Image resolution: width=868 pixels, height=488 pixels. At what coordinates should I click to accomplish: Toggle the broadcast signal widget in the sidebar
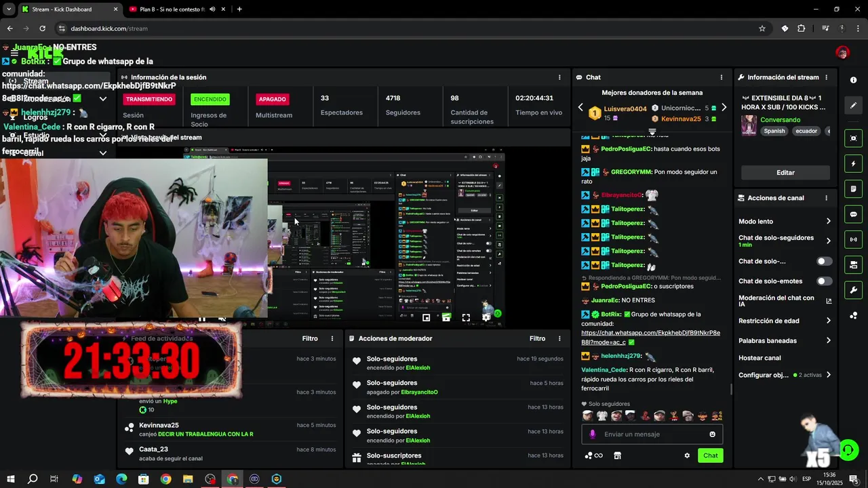(x=853, y=239)
